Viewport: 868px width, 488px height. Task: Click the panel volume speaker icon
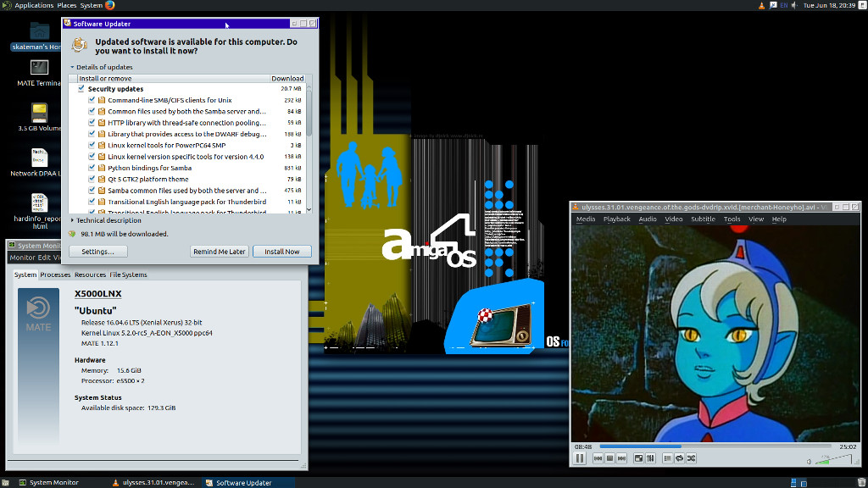tap(794, 5)
